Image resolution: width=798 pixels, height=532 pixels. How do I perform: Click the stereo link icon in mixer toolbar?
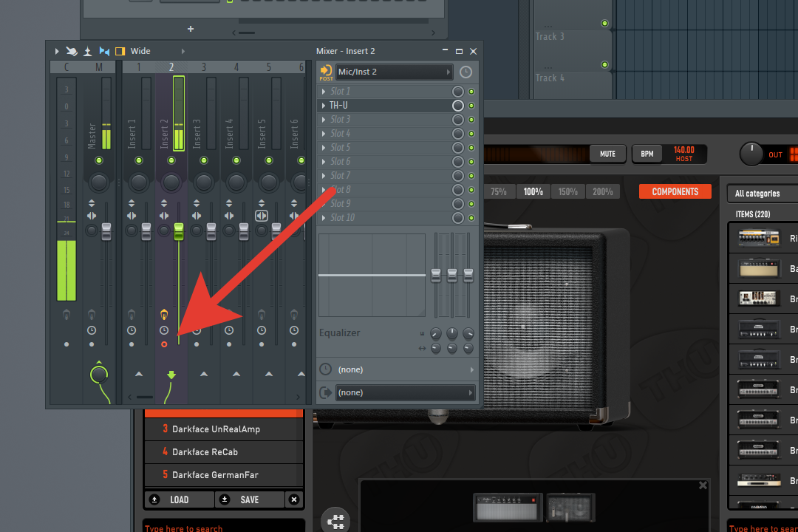(x=104, y=51)
